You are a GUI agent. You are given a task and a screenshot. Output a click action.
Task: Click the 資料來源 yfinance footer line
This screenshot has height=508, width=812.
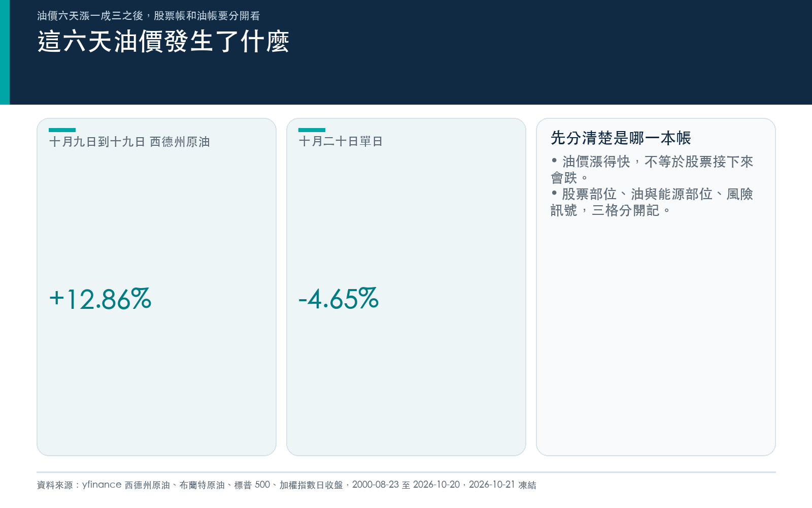click(287, 485)
